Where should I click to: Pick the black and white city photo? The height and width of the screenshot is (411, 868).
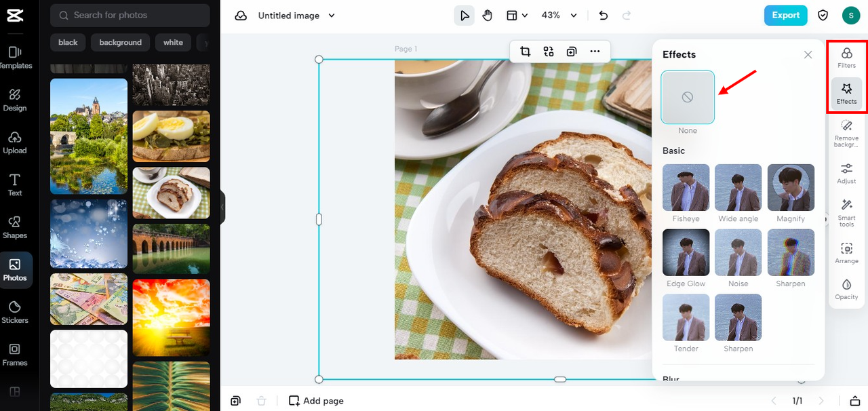point(171,85)
